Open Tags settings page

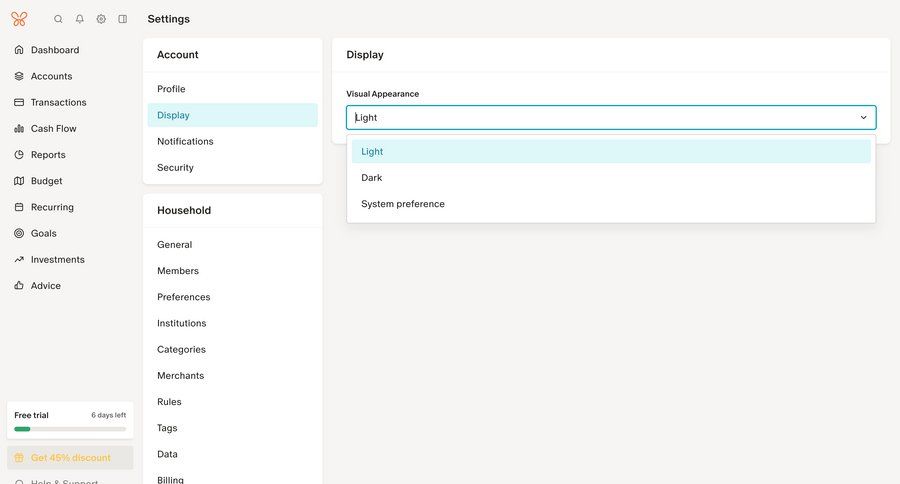232,428
